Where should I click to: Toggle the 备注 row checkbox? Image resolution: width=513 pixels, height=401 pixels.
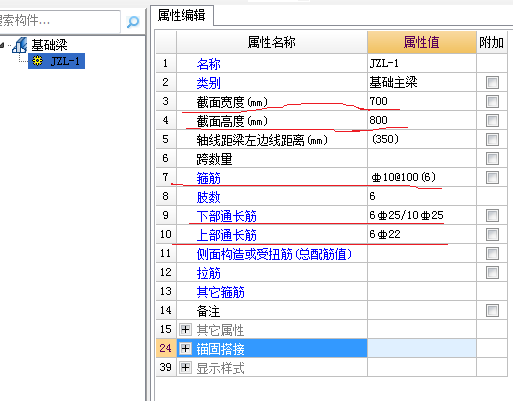click(x=492, y=311)
